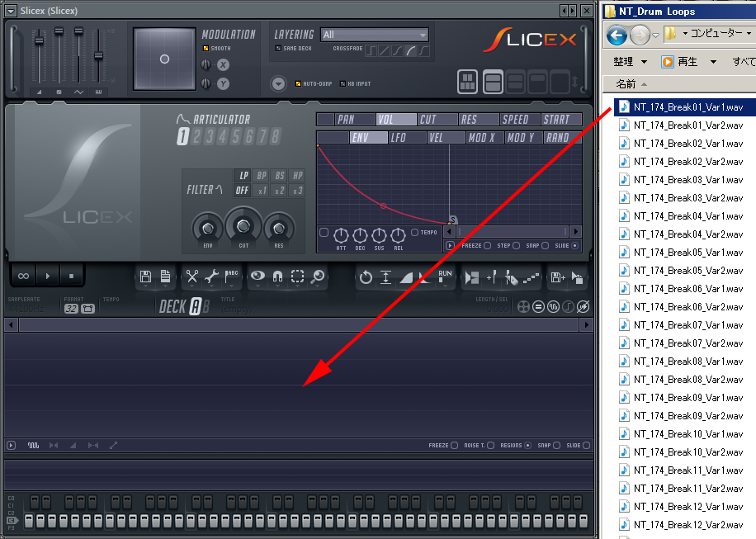Click the auto-slicing icon right of RUN
The height and width of the screenshot is (539, 756).
471,277
